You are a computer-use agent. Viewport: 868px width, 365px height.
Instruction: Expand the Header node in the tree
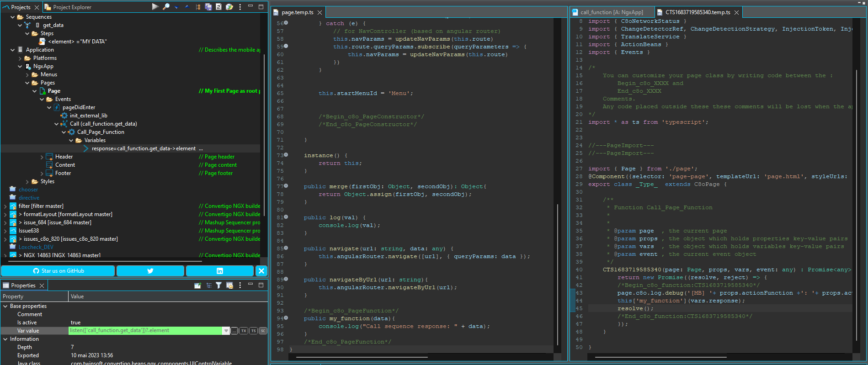click(42, 157)
